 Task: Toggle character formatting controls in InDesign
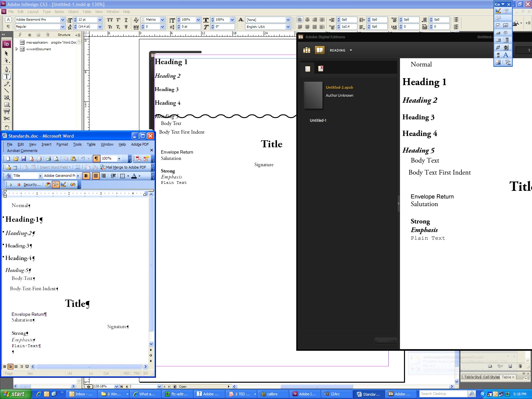click(8, 20)
